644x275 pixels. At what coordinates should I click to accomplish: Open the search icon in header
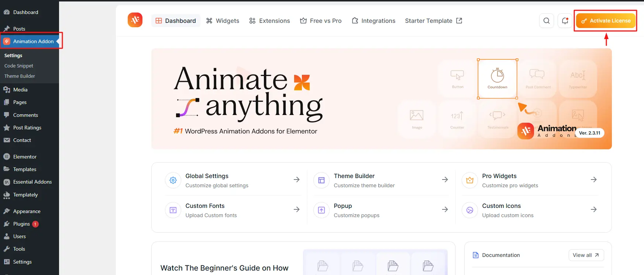[547, 21]
